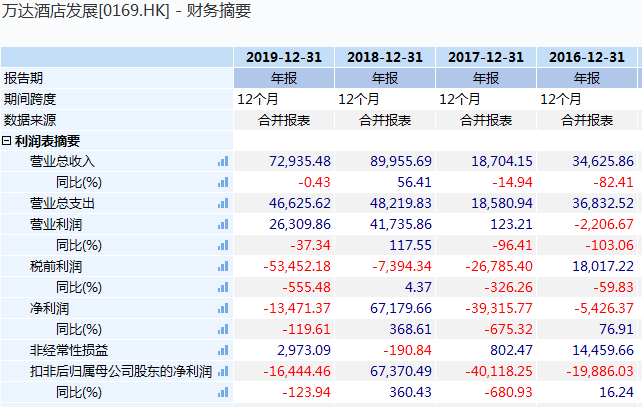Viewport: 642px width, 407px height.
Task: Select the 2019-12-31 column header
Action: pos(284,57)
